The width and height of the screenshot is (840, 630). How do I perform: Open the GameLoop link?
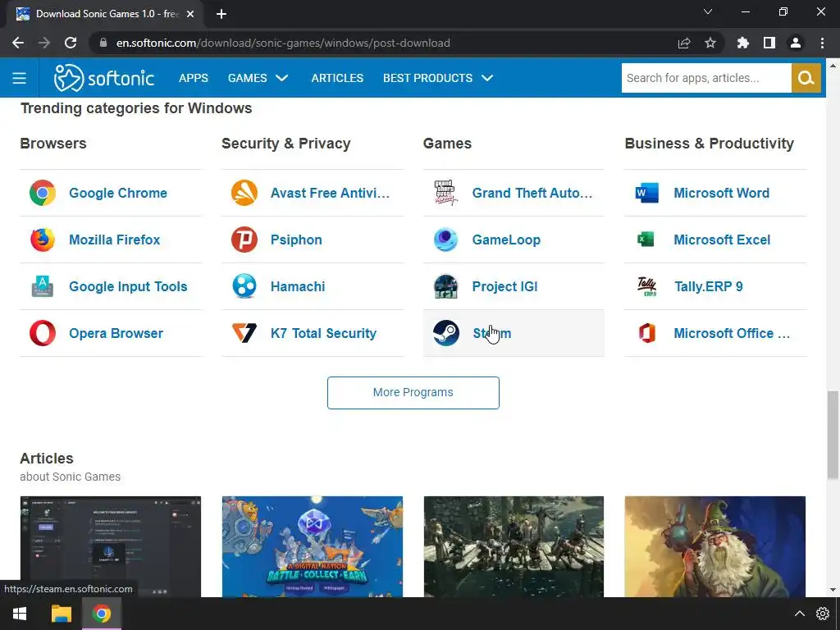click(506, 240)
